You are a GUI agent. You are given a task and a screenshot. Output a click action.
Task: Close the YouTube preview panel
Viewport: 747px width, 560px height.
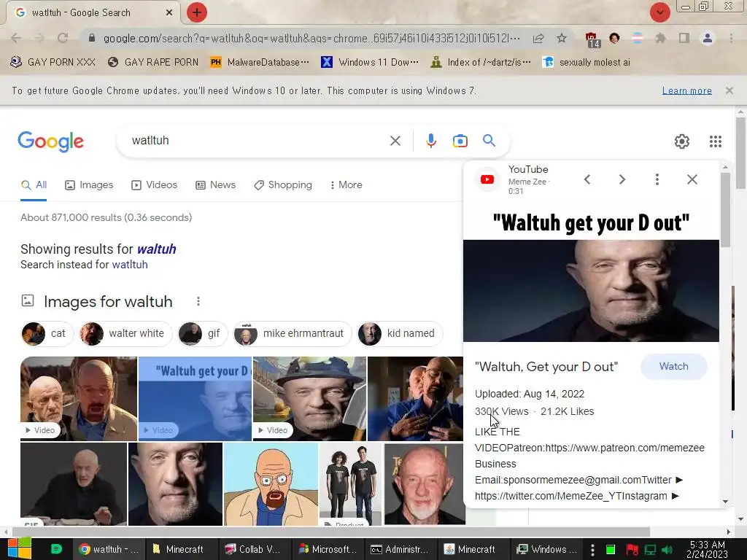coord(692,179)
